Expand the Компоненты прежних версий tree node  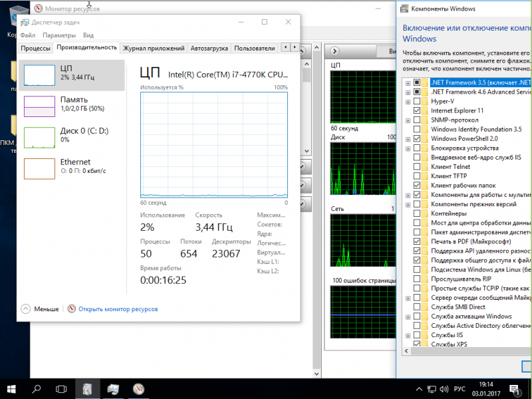tap(408, 204)
